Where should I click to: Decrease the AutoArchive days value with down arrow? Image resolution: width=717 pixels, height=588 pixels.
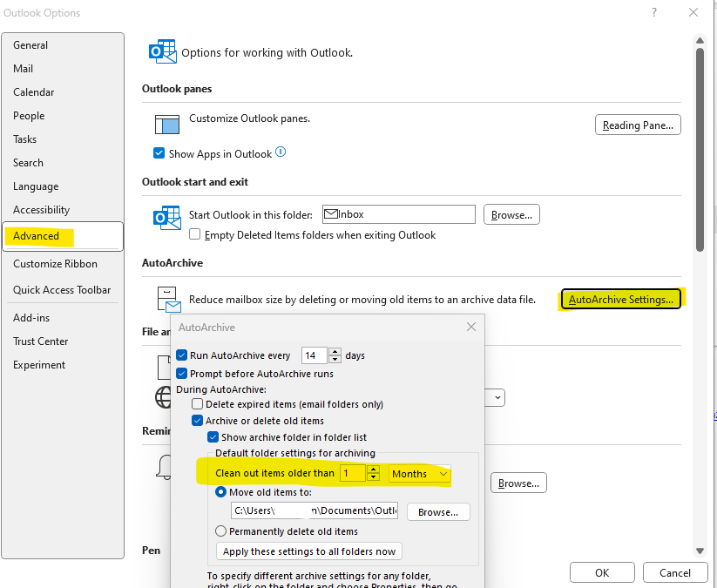click(x=335, y=359)
